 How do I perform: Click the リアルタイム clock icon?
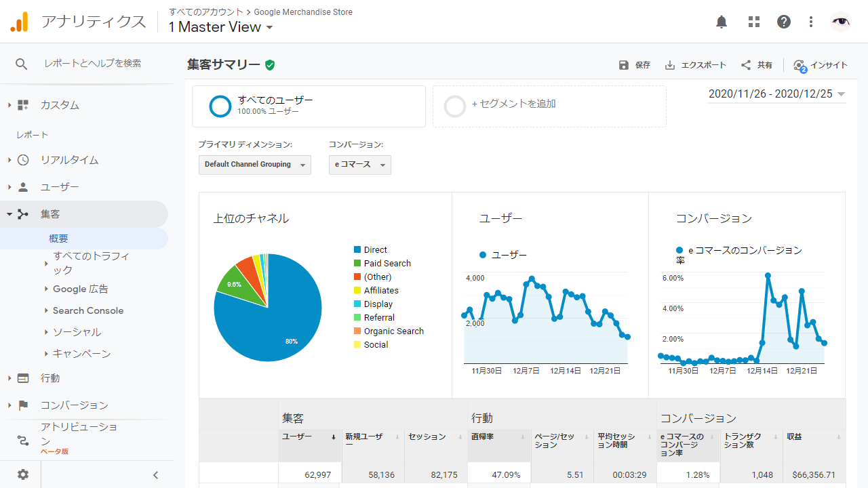coord(23,160)
